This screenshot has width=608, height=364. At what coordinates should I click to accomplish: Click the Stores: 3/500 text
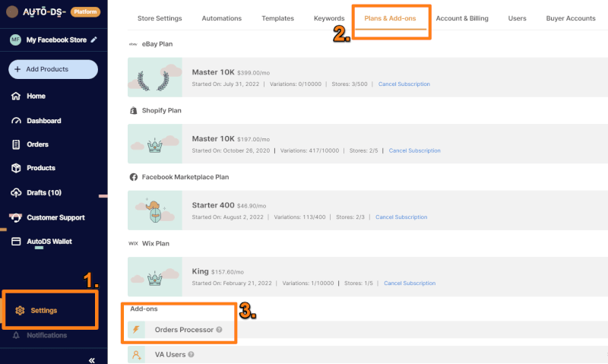(350, 84)
